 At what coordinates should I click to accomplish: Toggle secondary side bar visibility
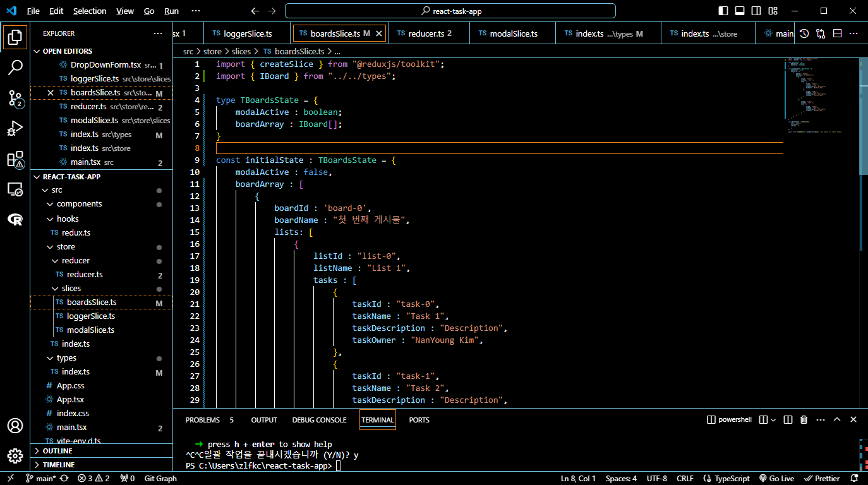(756, 11)
